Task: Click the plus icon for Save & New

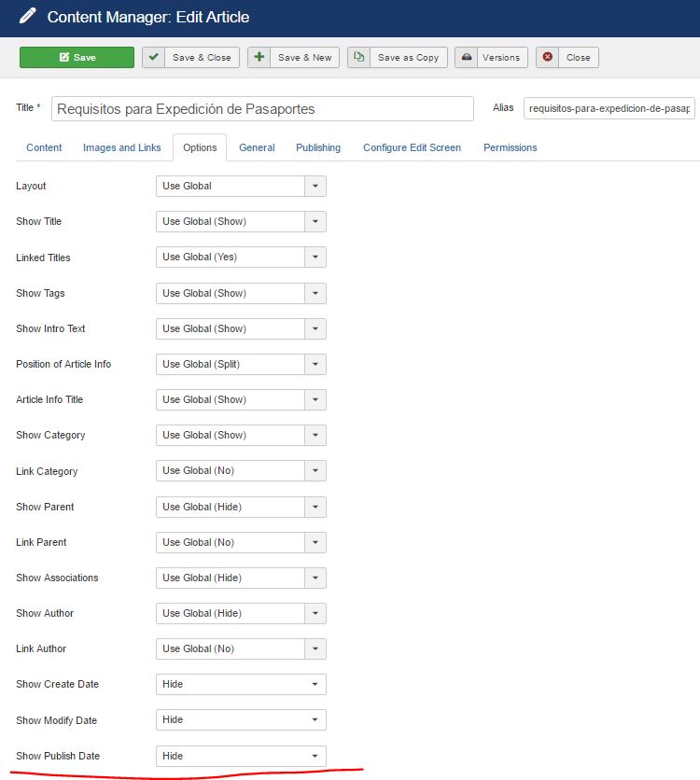Action: [260, 57]
